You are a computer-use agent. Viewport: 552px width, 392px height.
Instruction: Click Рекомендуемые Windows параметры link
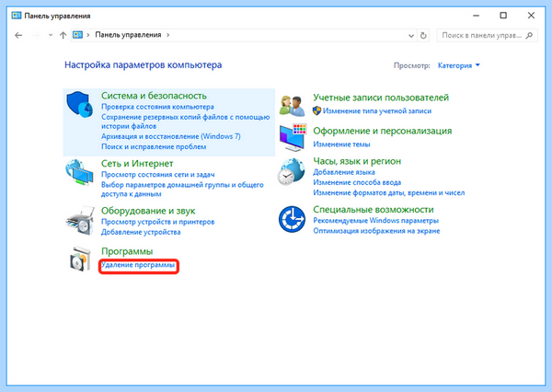point(375,221)
